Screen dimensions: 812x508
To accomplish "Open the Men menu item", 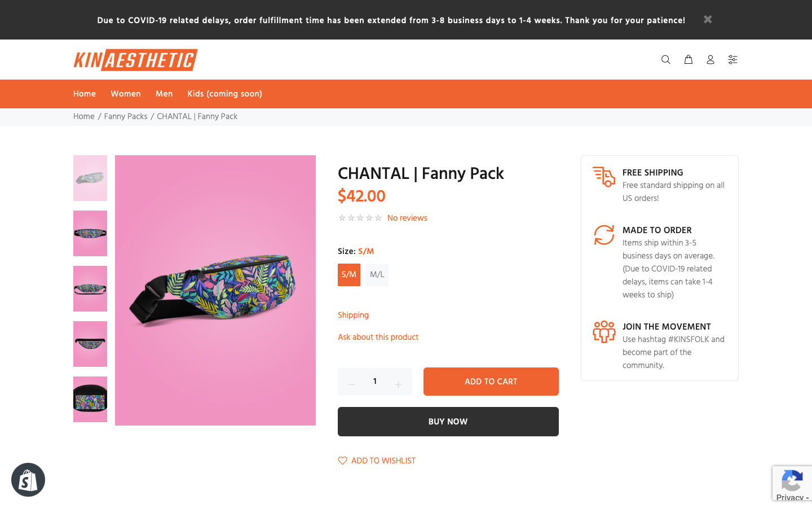I will [164, 94].
